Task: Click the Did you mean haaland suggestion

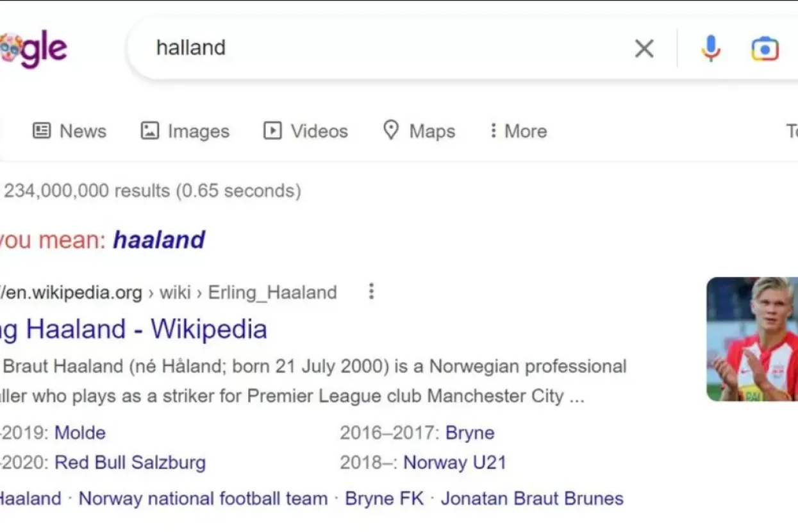Action: 159,240
